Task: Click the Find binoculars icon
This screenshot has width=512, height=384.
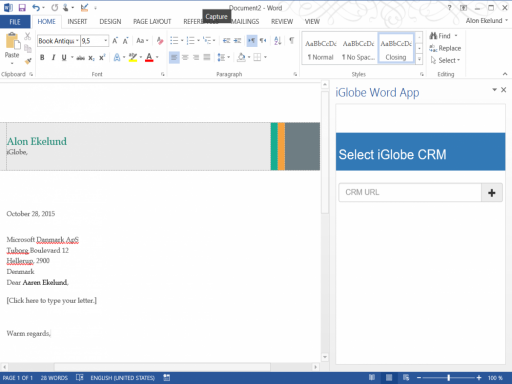Action: (x=433, y=36)
